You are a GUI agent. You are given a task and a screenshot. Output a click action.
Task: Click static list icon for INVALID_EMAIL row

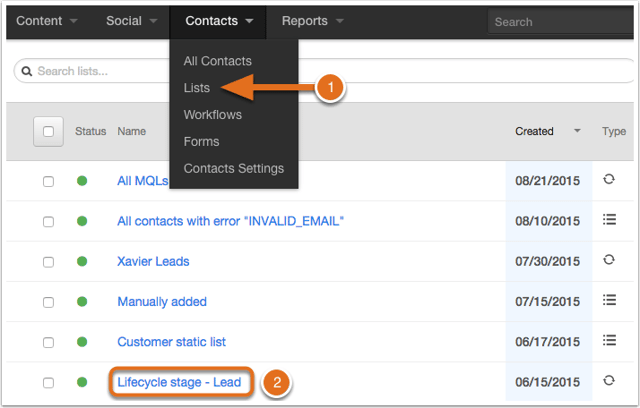pos(609,220)
